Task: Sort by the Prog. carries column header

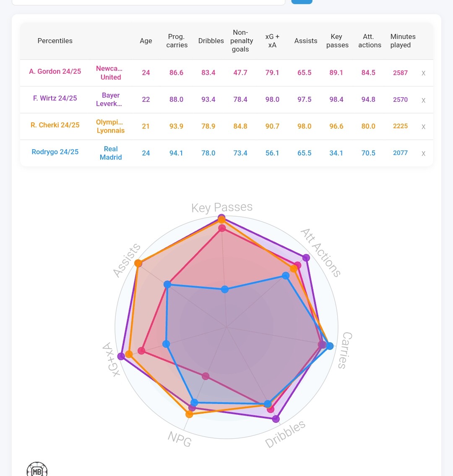Action: 177,41
